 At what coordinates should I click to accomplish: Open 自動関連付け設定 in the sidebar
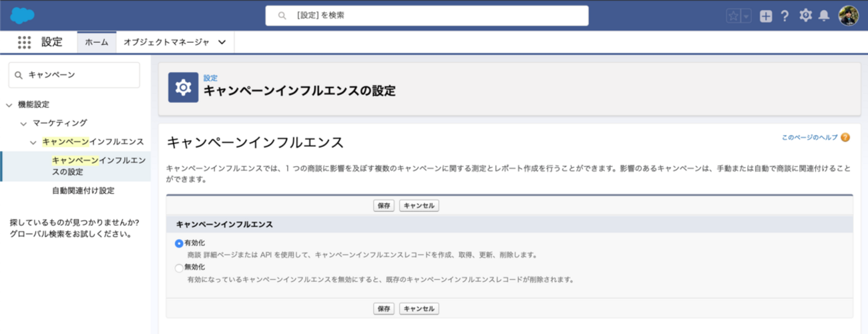click(83, 191)
